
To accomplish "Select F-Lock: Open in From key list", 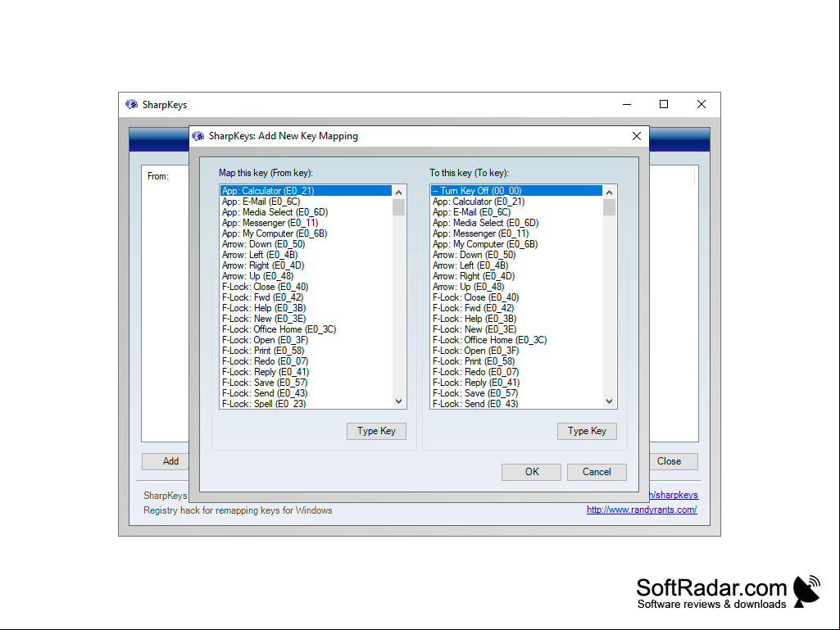I will [306, 340].
